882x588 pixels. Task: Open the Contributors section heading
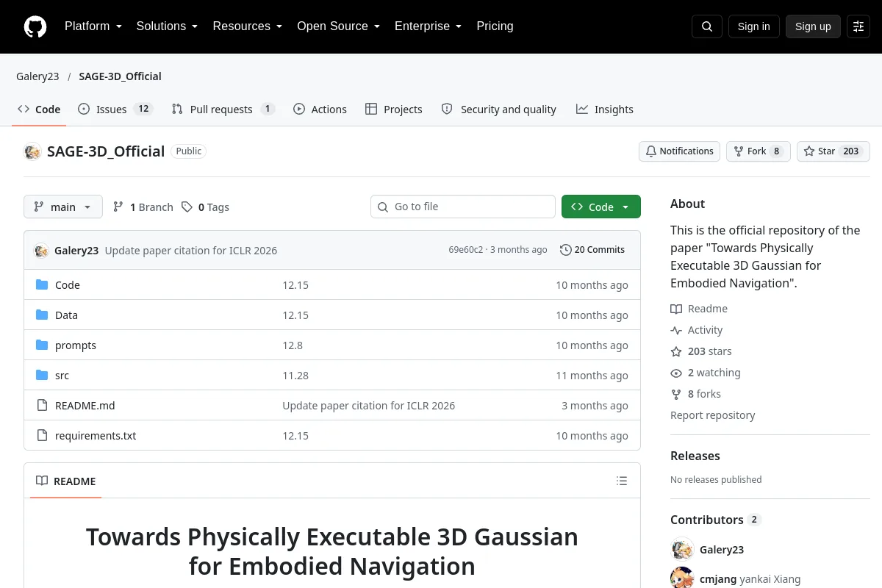[x=707, y=520]
